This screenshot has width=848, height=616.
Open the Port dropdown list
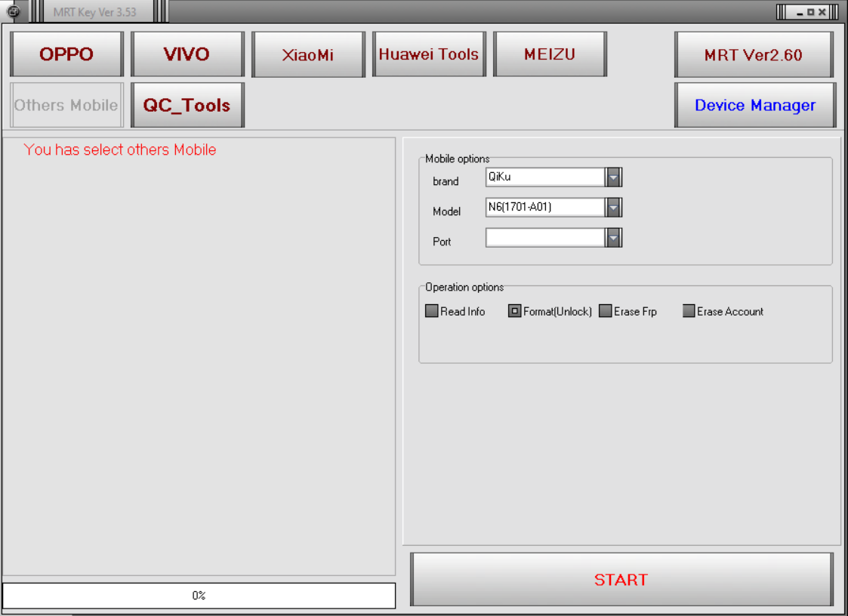click(613, 238)
